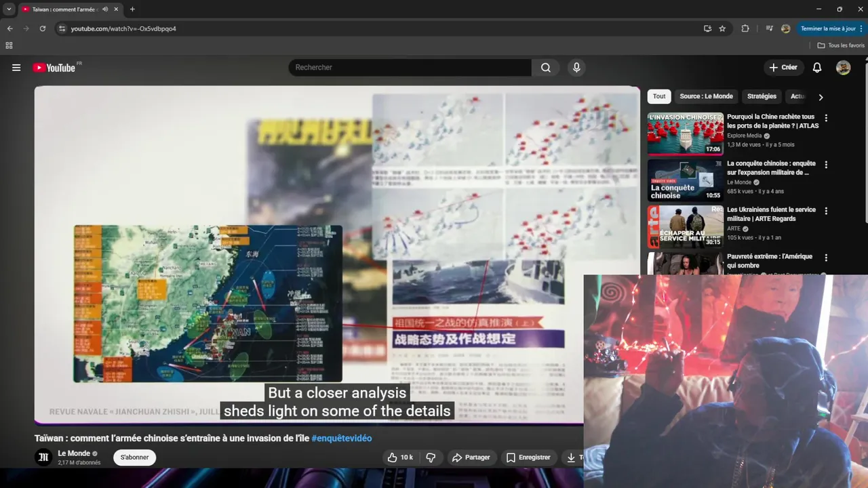Select the 'Stratégies' filter chip

[762, 96]
